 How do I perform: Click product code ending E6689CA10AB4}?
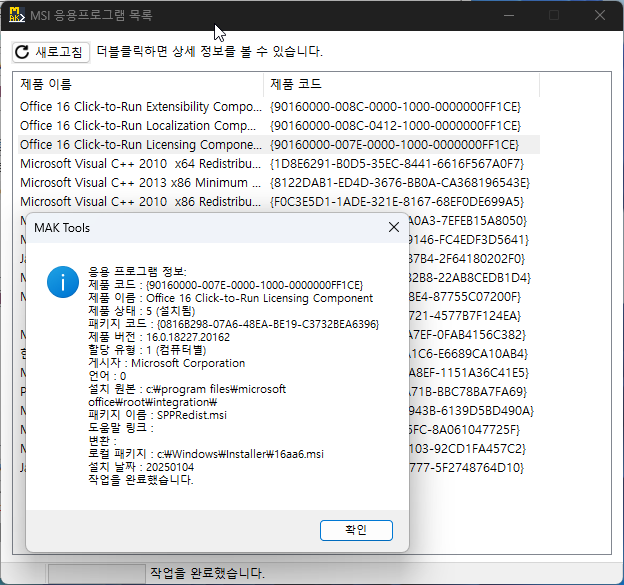click(468, 354)
